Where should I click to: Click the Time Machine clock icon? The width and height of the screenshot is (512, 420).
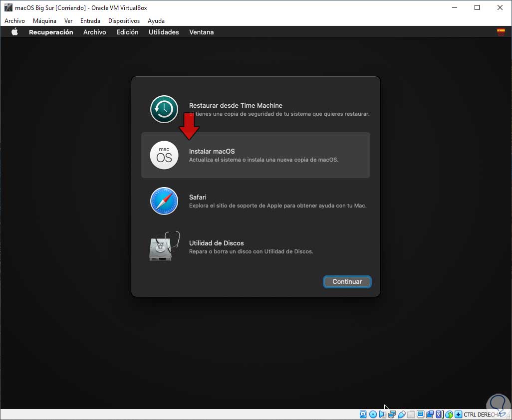pos(164,109)
